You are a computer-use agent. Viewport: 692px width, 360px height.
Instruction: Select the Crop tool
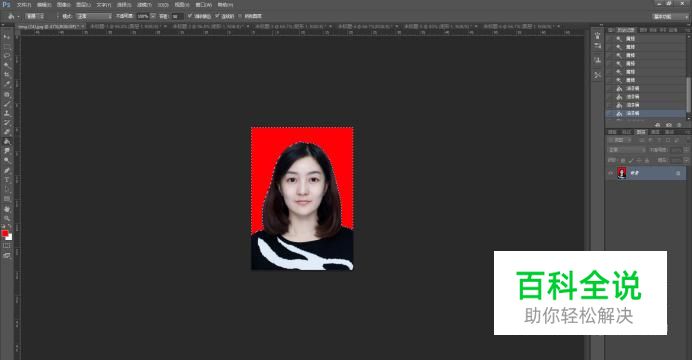coord(7,75)
